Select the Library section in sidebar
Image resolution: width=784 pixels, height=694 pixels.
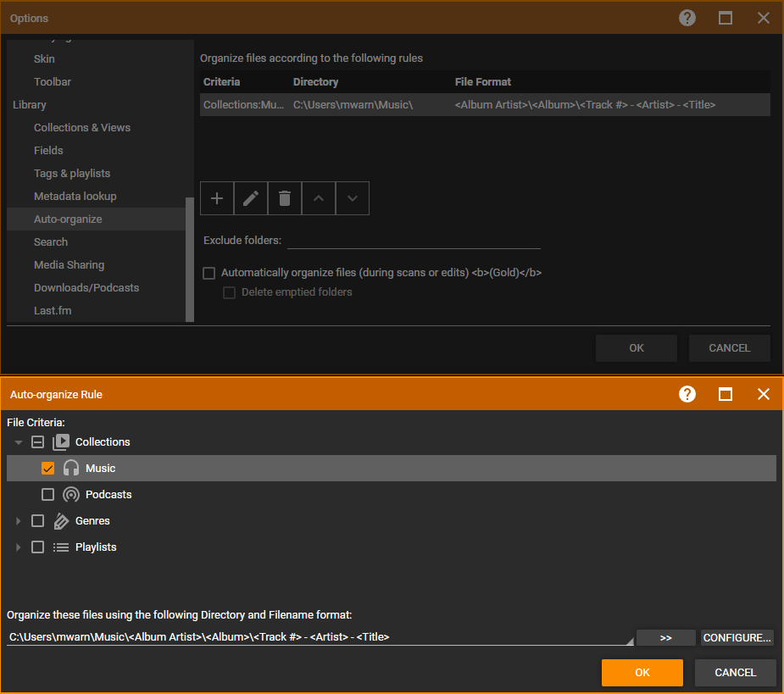[x=30, y=105]
